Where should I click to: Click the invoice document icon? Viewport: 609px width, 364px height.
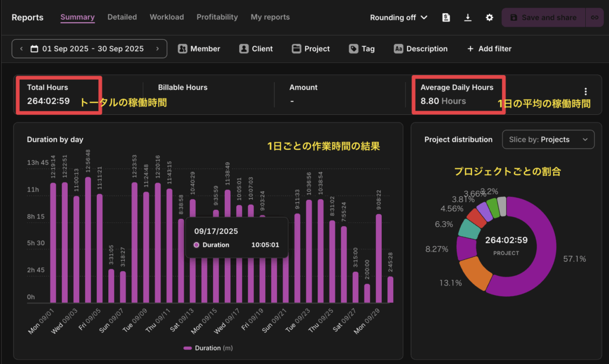pos(446,18)
